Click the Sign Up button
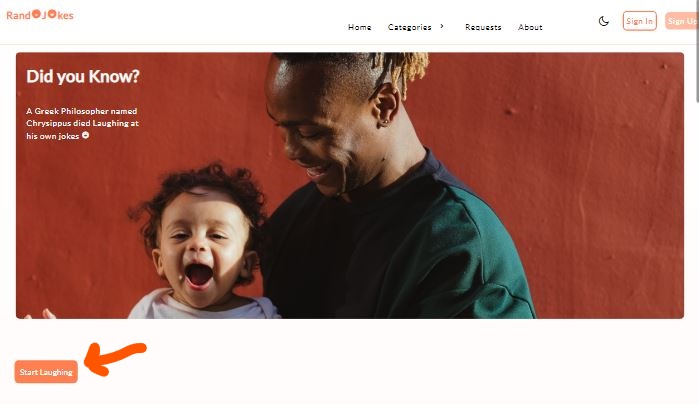The height and width of the screenshot is (404, 699). pyautogui.click(x=682, y=21)
